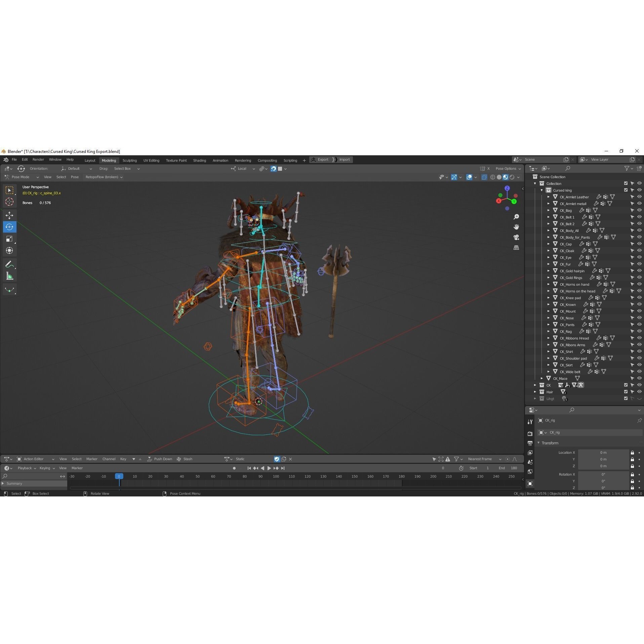Lock the Location X transform value
Screen dimensions: 644x644
click(632, 452)
